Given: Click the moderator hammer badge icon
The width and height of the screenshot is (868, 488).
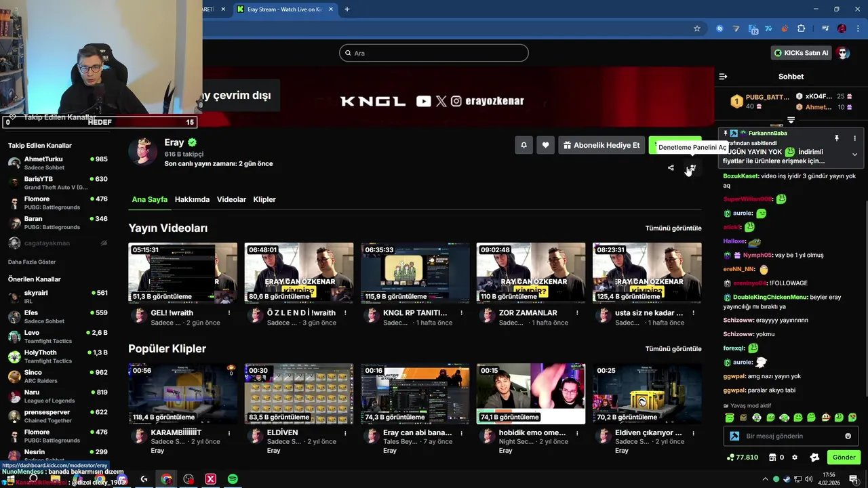Looking at the screenshot, I should pyautogui.click(x=734, y=436).
